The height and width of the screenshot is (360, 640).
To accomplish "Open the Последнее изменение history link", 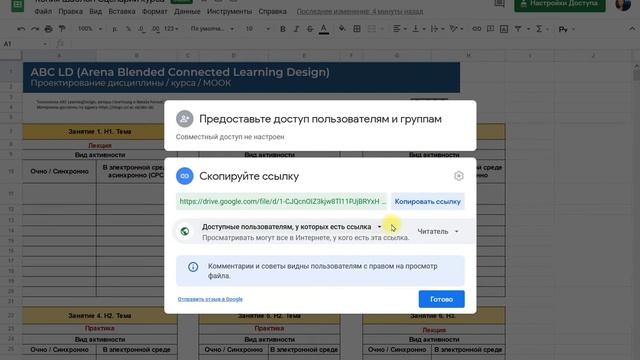I will (x=360, y=11).
